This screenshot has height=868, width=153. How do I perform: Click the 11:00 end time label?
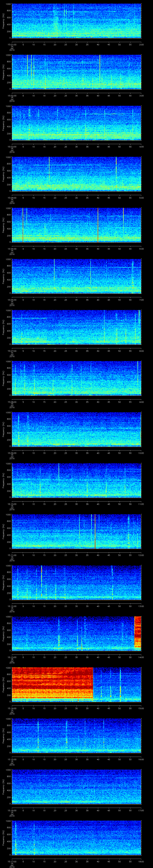tap(141, 504)
